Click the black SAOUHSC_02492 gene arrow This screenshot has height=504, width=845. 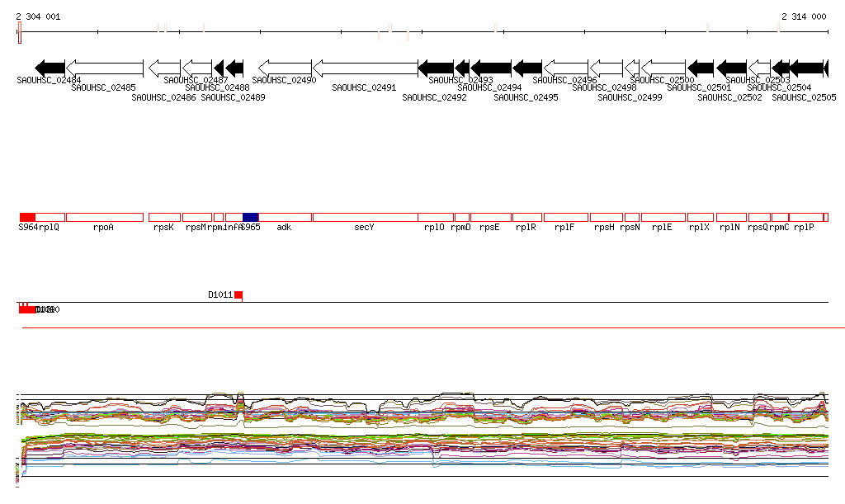[436, 68]
